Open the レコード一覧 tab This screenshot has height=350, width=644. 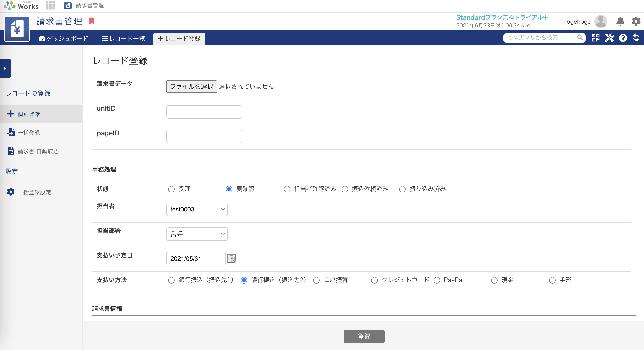point(123,39)
